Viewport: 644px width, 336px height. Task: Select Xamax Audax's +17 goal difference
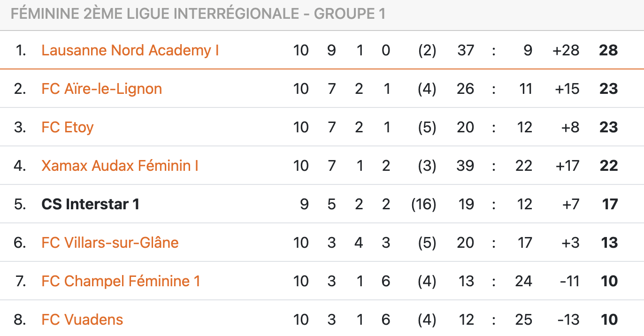pos(567,166)
